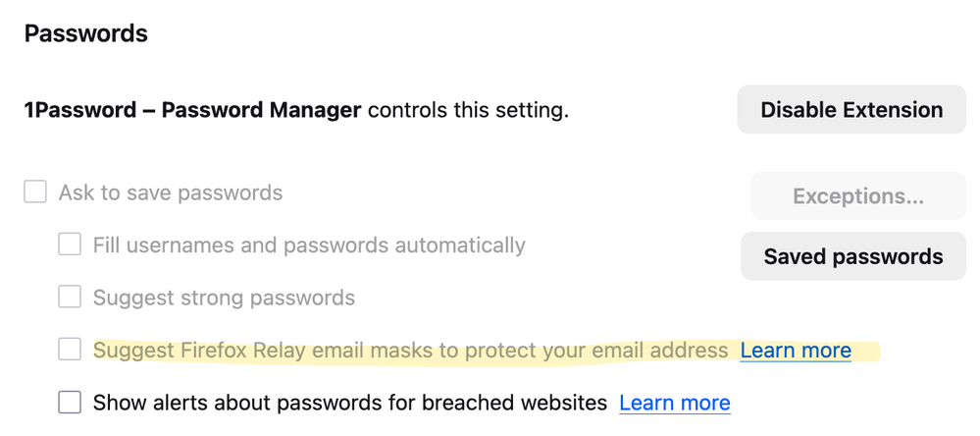Click the 'Suggest strong passwords' label text
The image size is (980, 436).
pos(224,297)
